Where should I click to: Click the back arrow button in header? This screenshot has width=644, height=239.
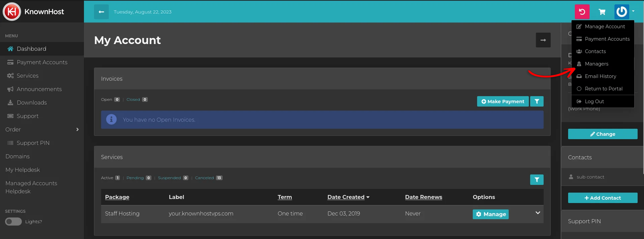click(101, 12)
